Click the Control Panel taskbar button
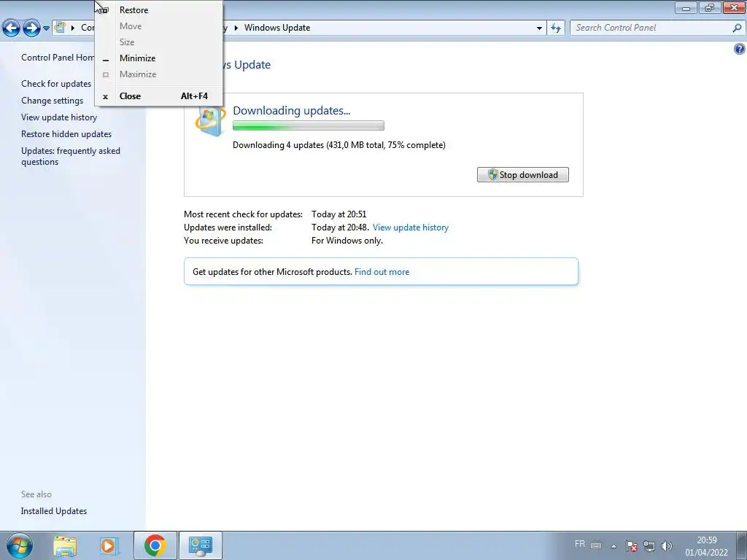The width and height of the screenshot is (747, 560). 201,545
